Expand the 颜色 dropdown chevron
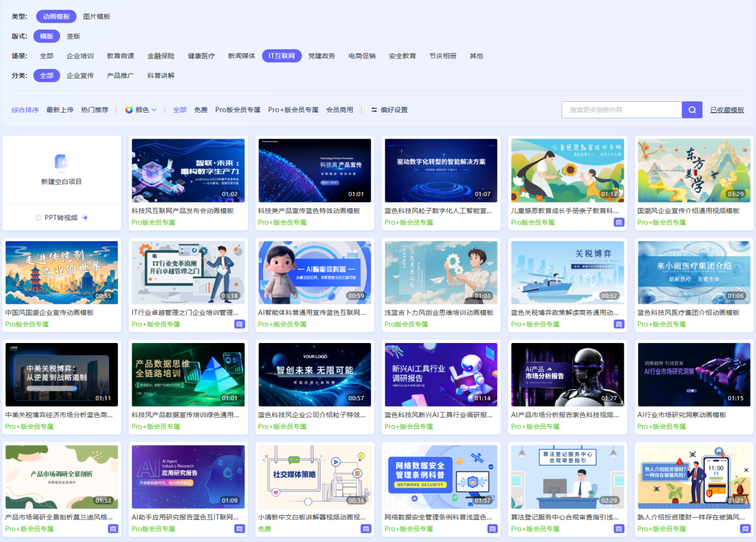Viewport: 756px width, 542px height. (x=154, y=110)
